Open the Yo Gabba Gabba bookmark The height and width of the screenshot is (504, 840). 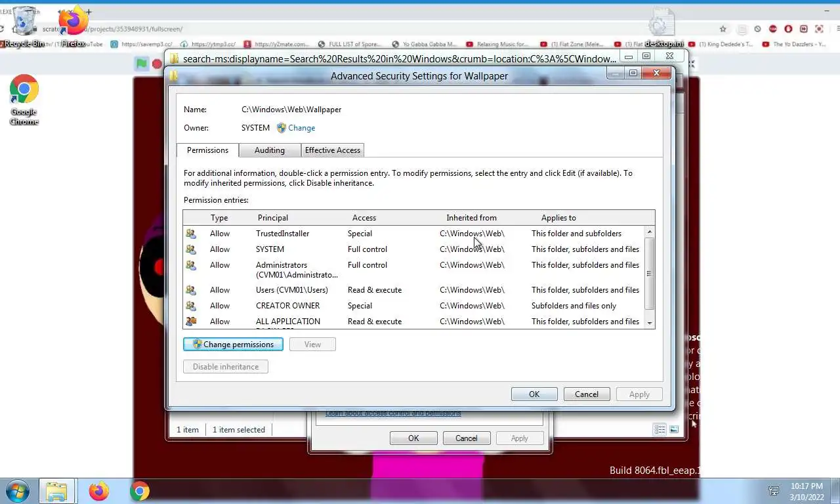pos(425,45)
